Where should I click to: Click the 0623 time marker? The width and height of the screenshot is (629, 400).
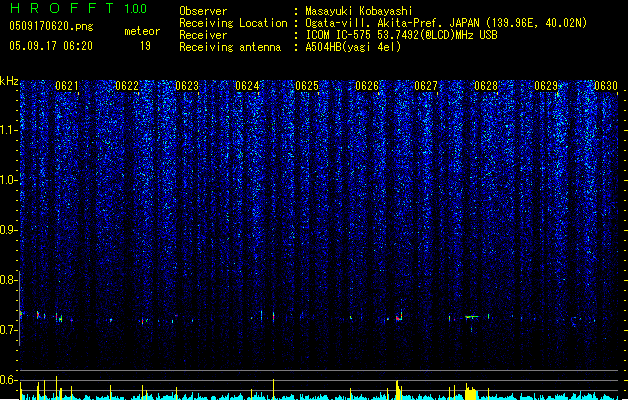click(x=187, y=86)
